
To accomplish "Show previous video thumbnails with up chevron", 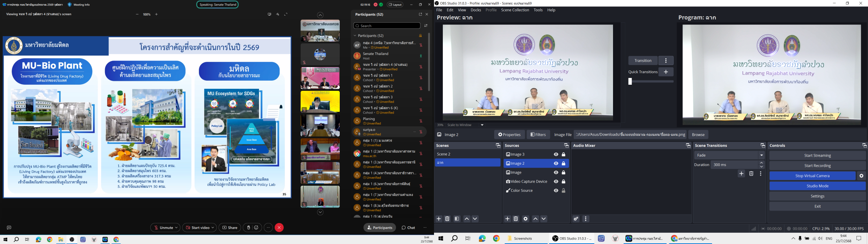I will (x=320, y=15).
